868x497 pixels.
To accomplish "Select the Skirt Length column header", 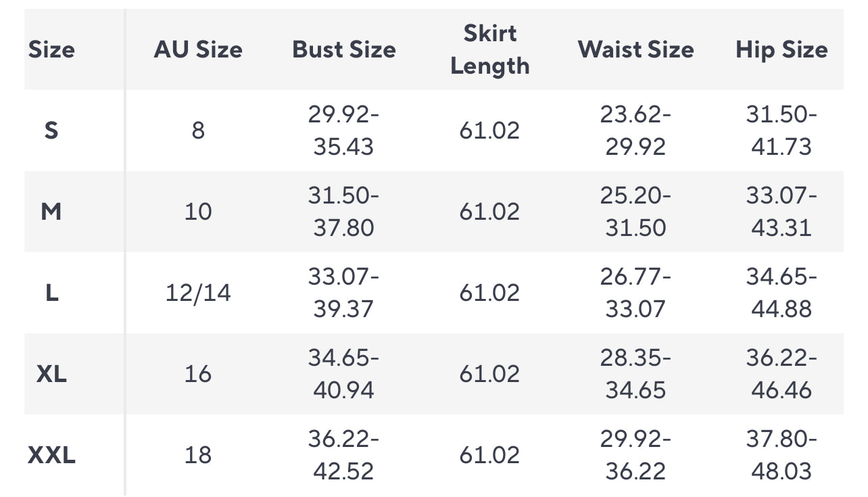I will tap(490, 50).
